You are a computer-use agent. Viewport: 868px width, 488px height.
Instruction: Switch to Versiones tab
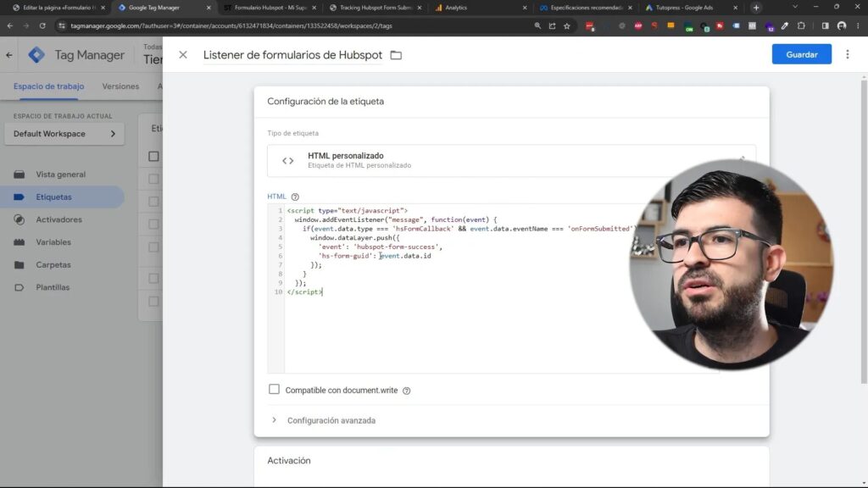(120, 86)
